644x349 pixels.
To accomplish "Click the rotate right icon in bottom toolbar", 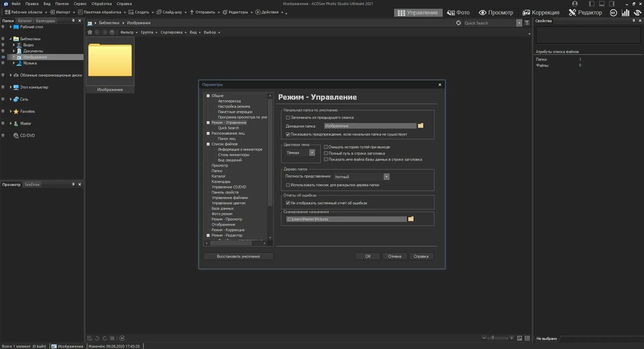I will coord(105,338).
